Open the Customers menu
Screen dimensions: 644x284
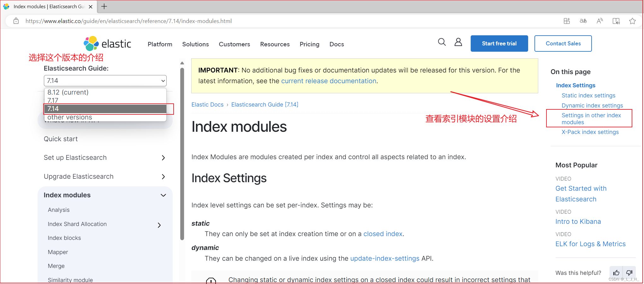235,44
